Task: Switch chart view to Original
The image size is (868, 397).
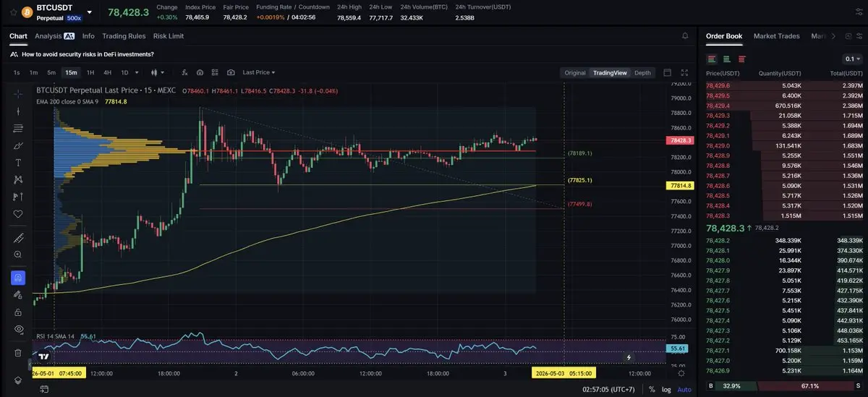Action: click(x=575, y=72)
